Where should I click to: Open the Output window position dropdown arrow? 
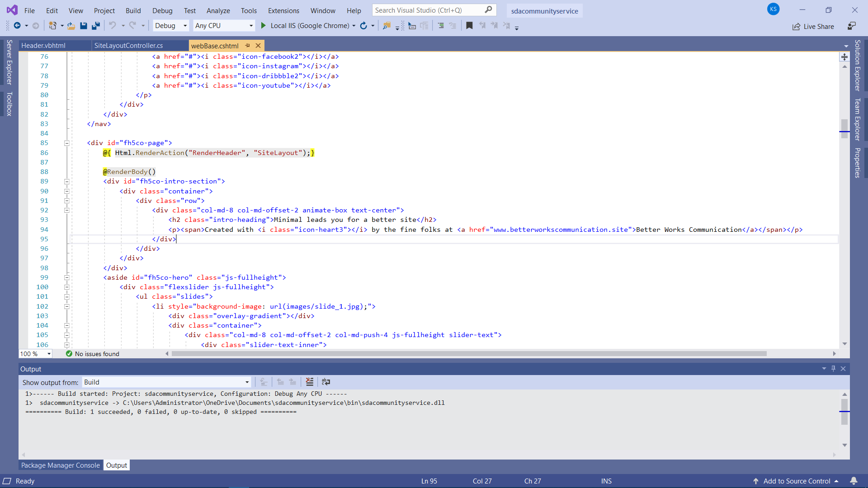click(824, 369)
